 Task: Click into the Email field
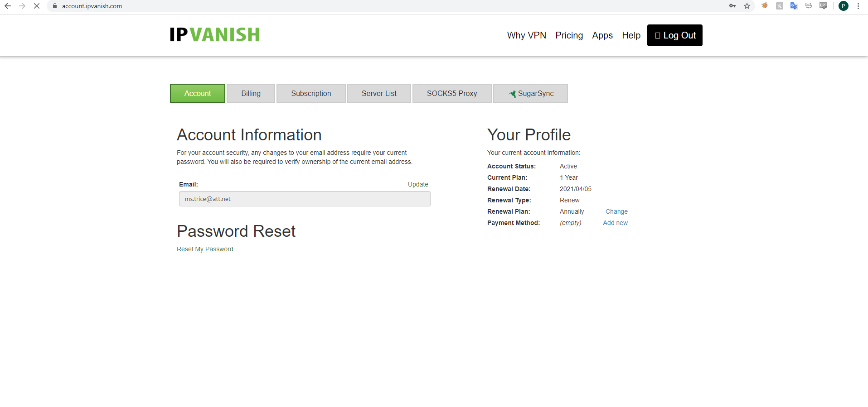point(305,199)
